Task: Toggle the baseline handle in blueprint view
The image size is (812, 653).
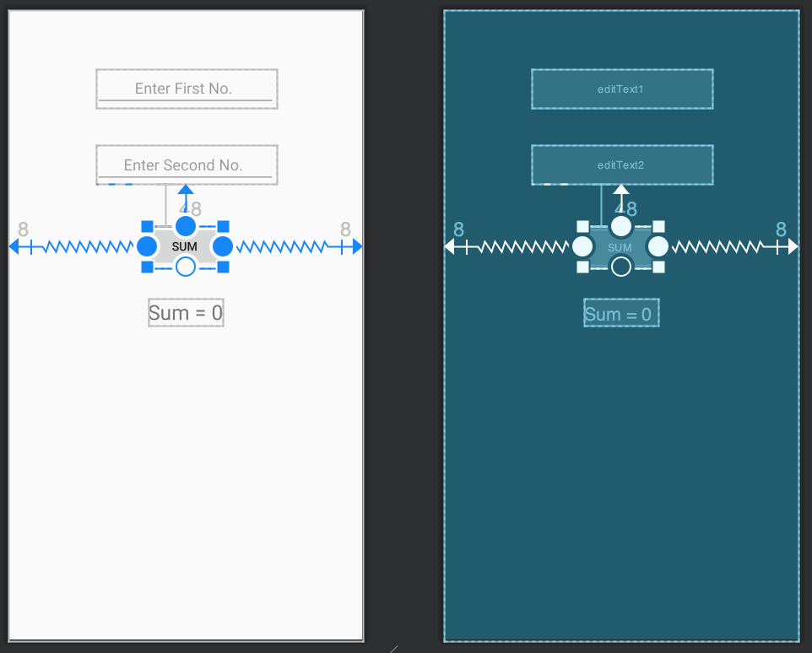Action: coord(620,266)
